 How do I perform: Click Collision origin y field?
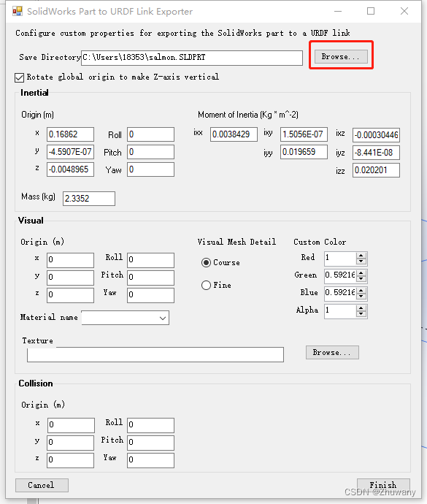pos(70,443)
